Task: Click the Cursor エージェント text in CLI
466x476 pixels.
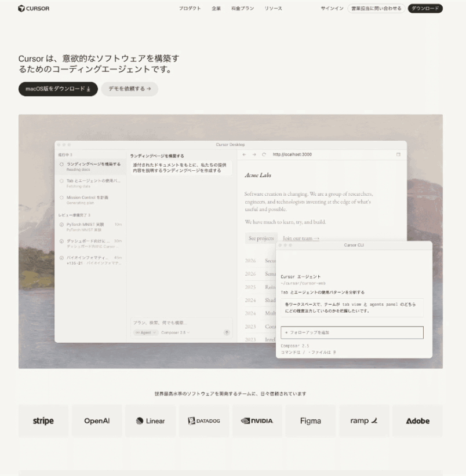Action: [300, 277]
